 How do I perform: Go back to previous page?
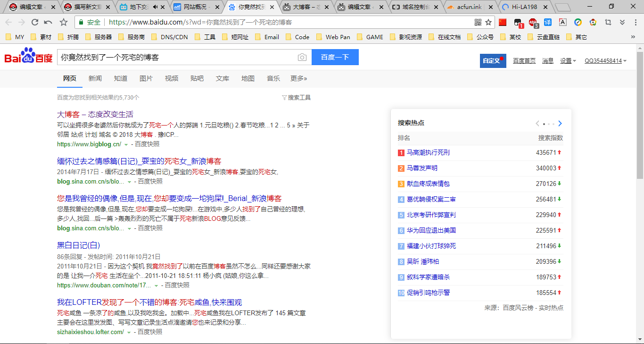tap(8, 22)
